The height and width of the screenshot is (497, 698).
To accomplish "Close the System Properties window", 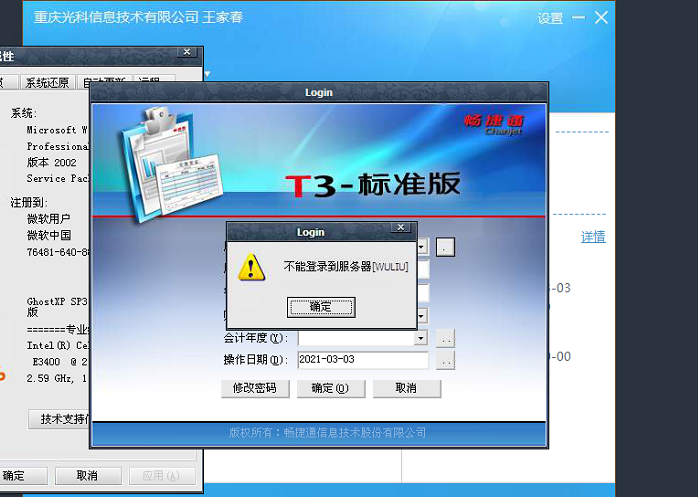I will tap(187, 52).
